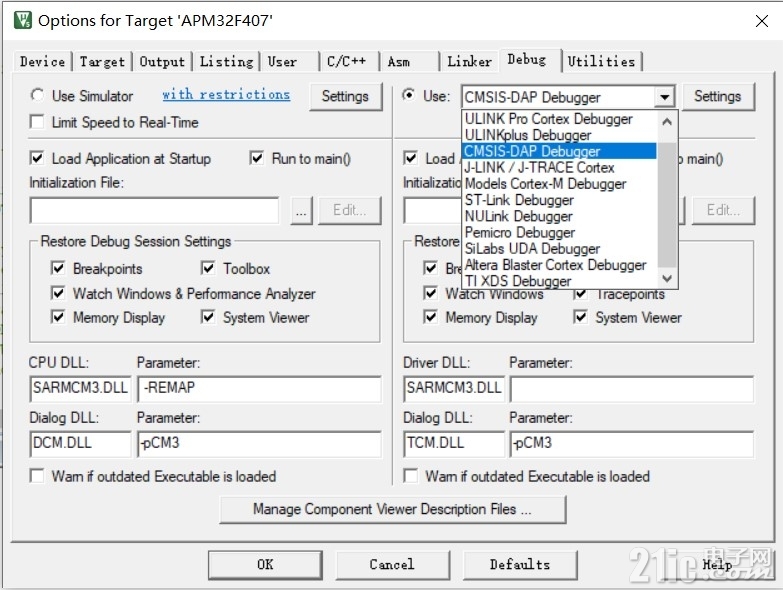Image resolution: width=783 pixels, height=590 pixels.
Task: Select TI XDS Debugger
Action: [x=559, y=281]
